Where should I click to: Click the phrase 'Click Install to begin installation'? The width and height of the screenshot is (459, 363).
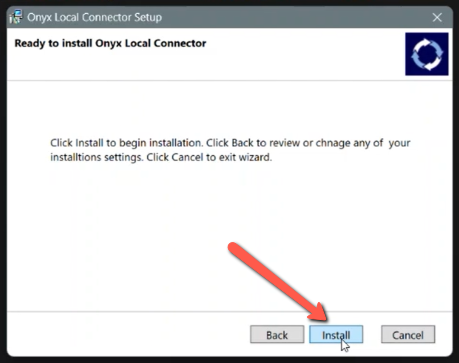click(x=126, y=143)
